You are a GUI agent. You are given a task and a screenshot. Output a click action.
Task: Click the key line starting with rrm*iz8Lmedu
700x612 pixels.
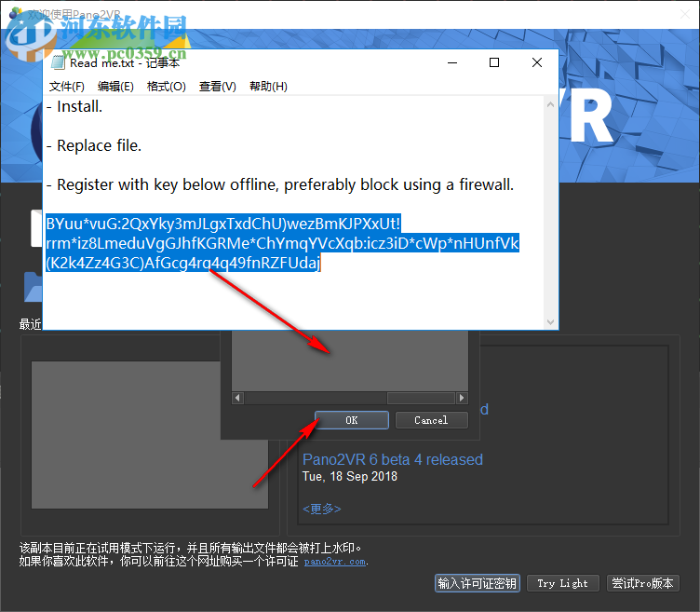282,243
